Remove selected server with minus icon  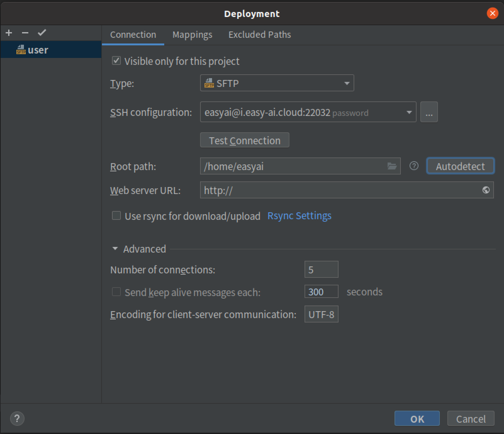(x=25, y=33)
